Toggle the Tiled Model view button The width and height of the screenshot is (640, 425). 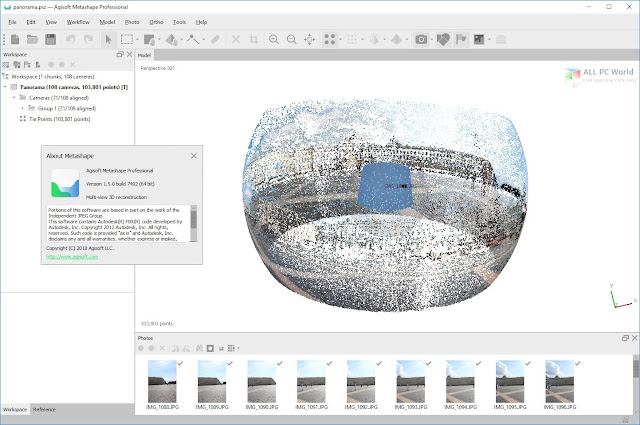tap(396, 39)
